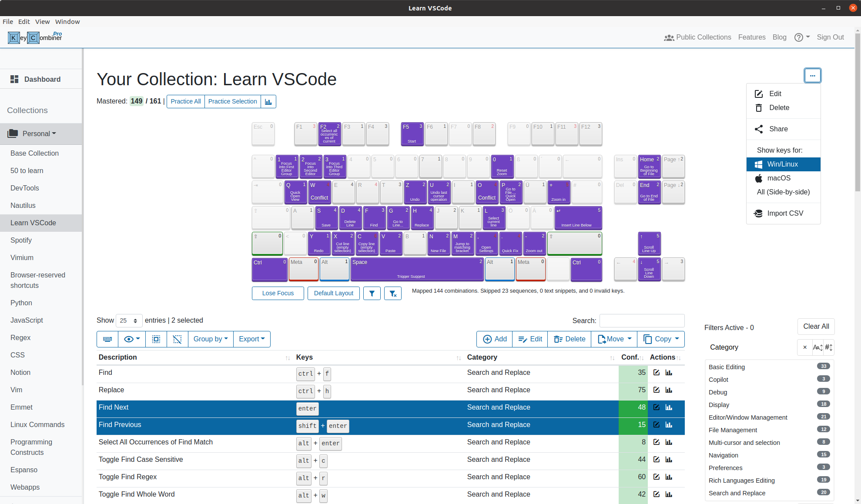
Task: Open the Export dropdown
Action: [251, 339]
